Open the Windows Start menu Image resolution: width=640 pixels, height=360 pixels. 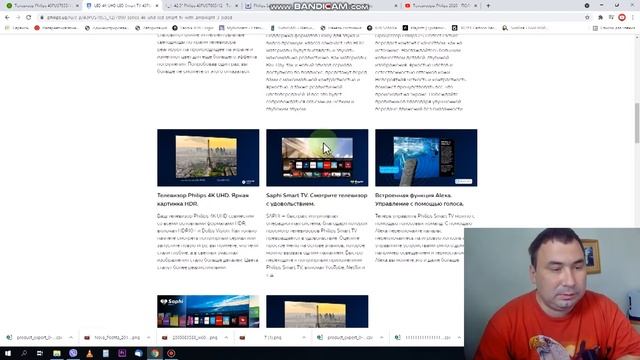click(x=8, y=353)
